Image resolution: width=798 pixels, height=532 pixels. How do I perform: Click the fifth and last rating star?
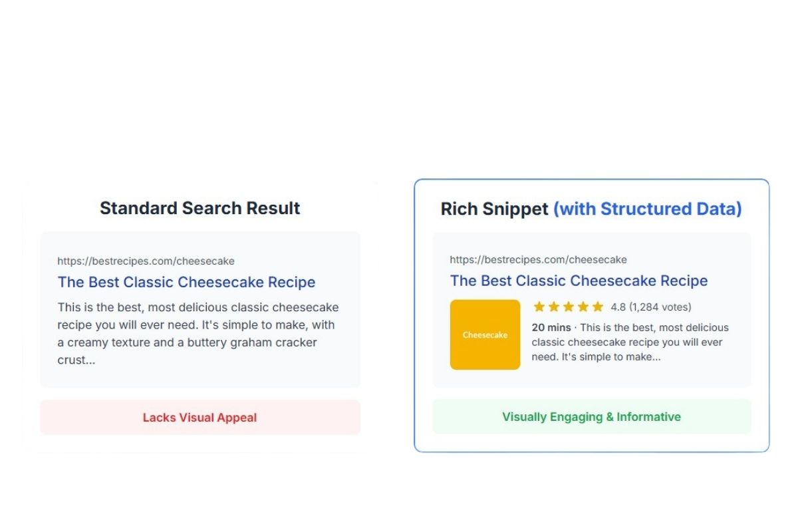(598, 307)
